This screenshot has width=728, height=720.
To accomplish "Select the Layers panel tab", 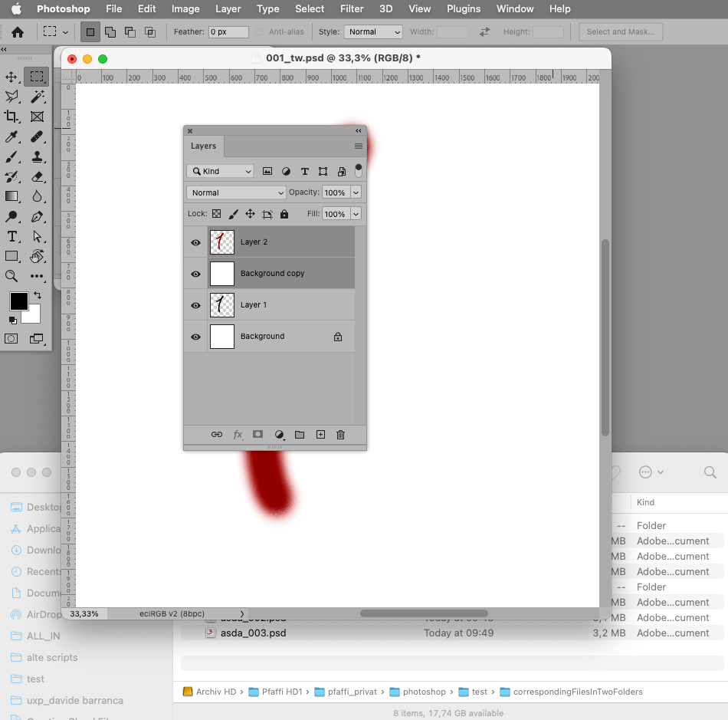I will click(203, 146).
